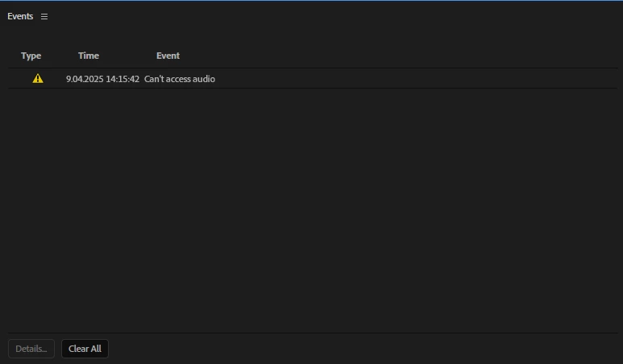Image resolution: width=623 pixels, height=364 pixels.
Task: Open the Events panel hamburger menu
Action: [44, 17]
